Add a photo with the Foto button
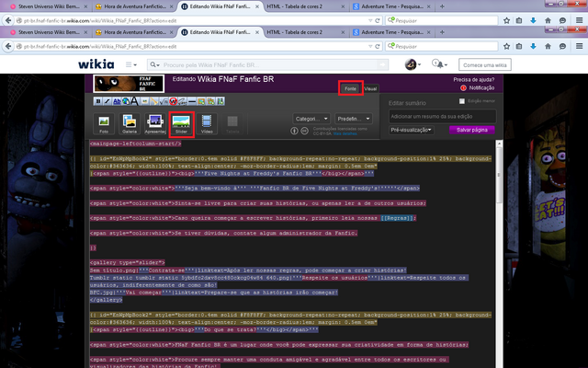Image resolution: width=588 pixels, height=368 pixels. coord(104,124)
